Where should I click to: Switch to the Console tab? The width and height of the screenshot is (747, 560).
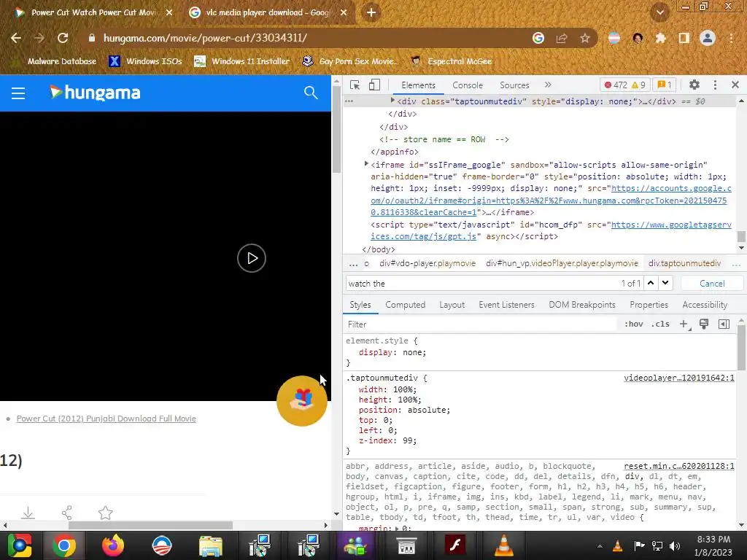[468, 85]
